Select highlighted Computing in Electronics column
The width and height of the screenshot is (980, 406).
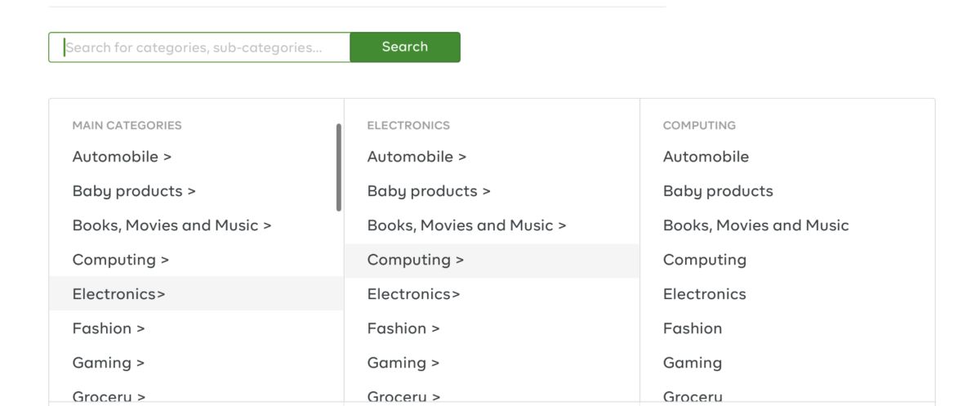coord(416,260)
